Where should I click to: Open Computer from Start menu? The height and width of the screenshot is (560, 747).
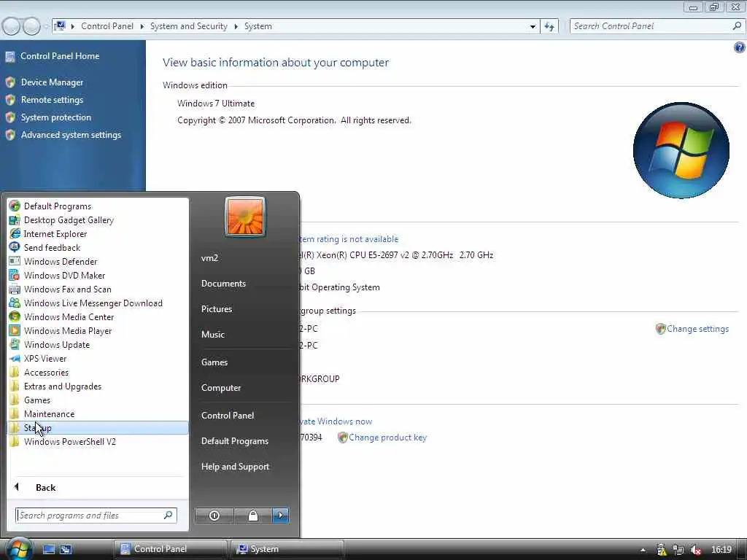[221, 388]
